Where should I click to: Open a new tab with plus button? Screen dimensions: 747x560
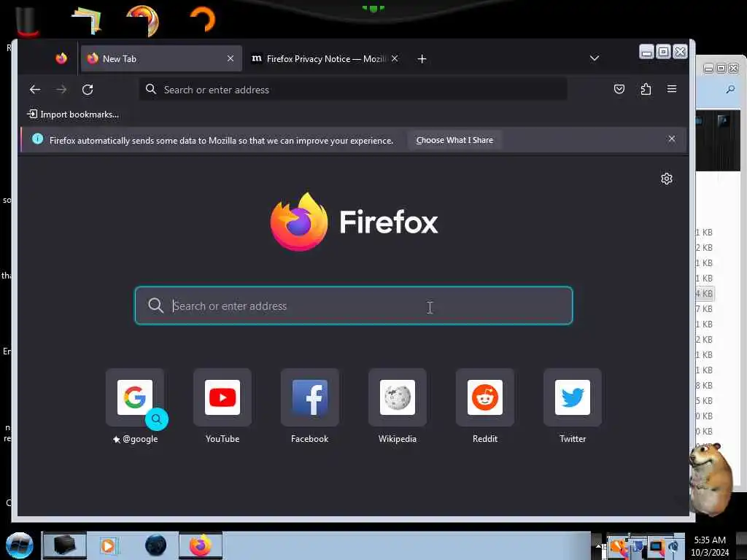422,59
